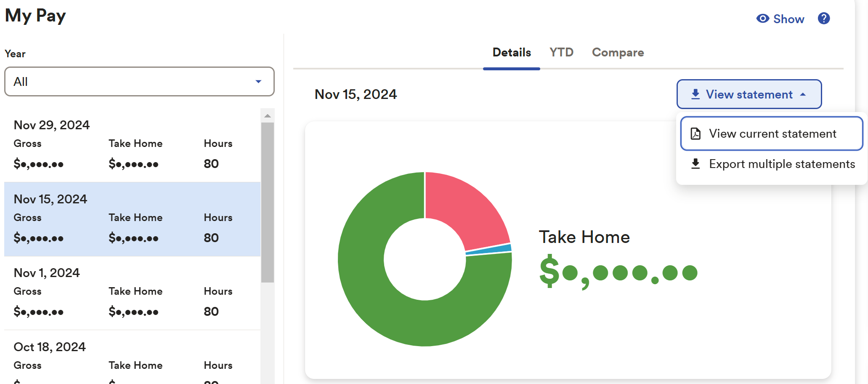Click the download icon in View statement button

(695, 94)
